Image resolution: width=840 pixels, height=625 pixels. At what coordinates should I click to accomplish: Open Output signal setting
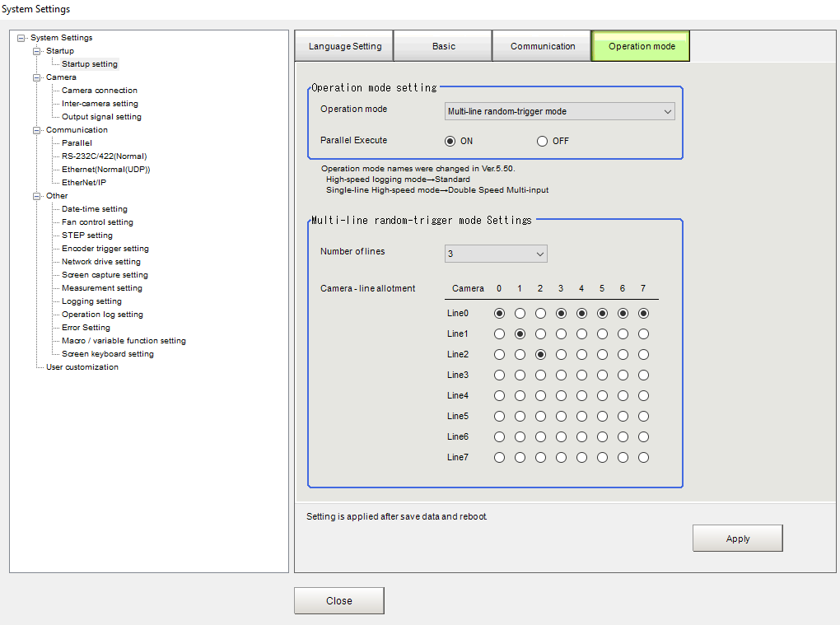pyautogui.click(x=101, y=116)
